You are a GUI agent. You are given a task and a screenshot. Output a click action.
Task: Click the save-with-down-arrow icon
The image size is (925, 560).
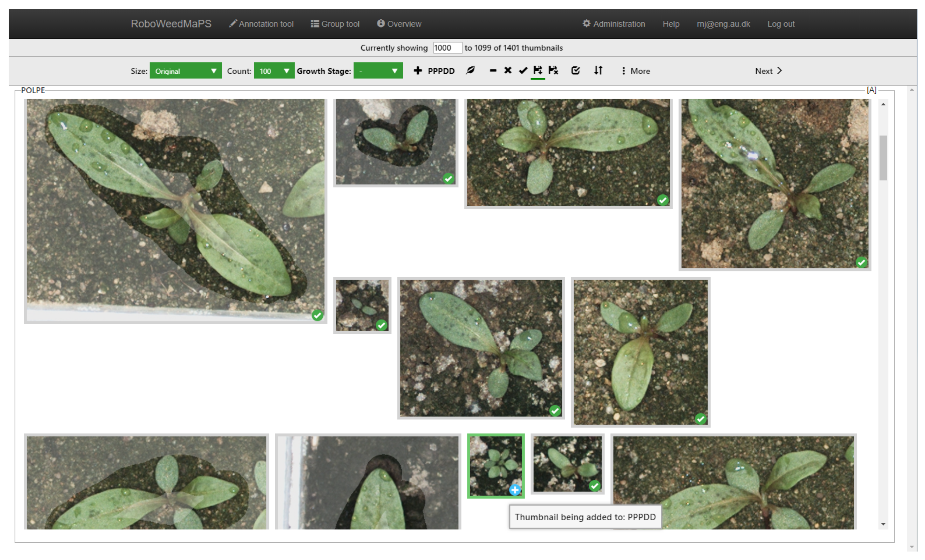pos(538,71)
